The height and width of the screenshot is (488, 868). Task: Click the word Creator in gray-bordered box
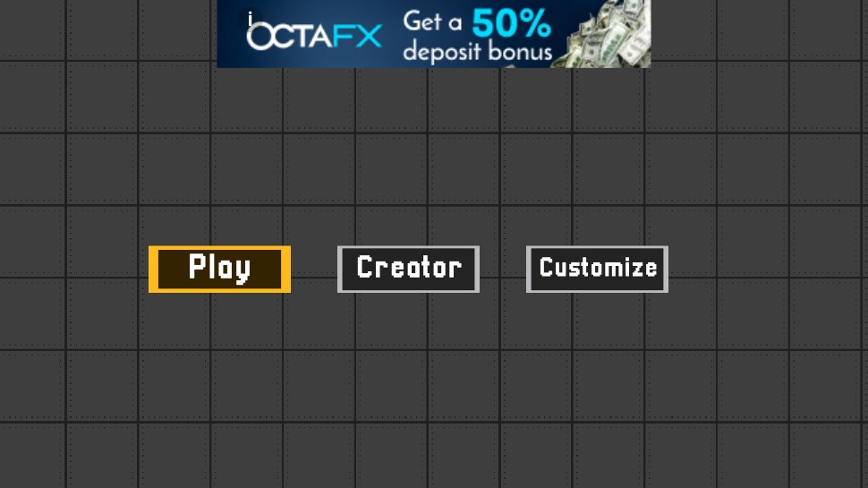click(409, 268)
